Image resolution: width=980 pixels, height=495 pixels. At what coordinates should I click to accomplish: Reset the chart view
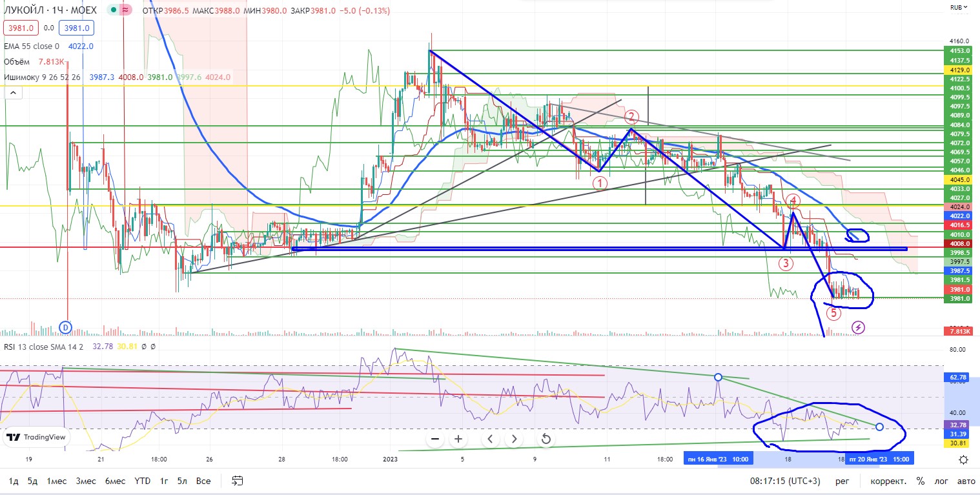(546, 439)
